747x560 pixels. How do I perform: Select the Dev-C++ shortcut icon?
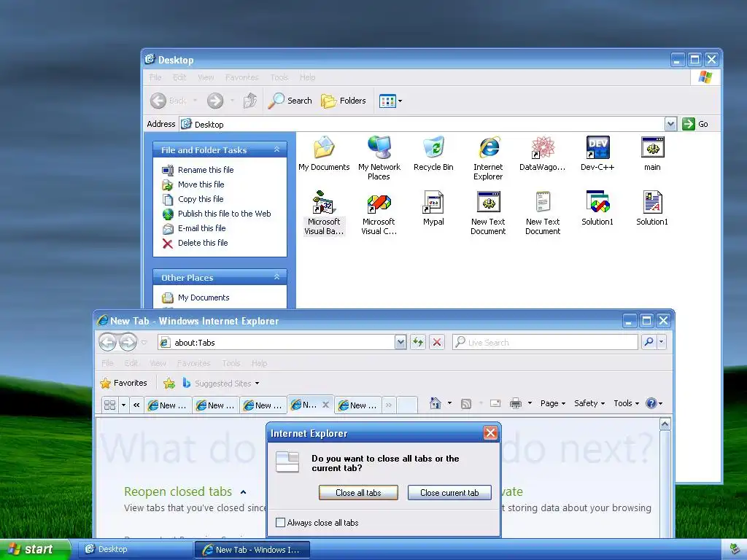tap(597, 153)
